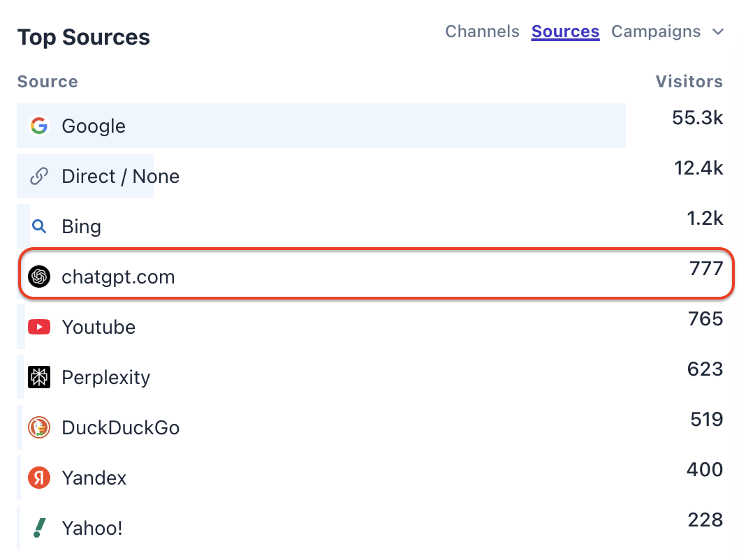Click the 55.3k visitors value
Screen dimensions: 739x560
pos(698,118)
